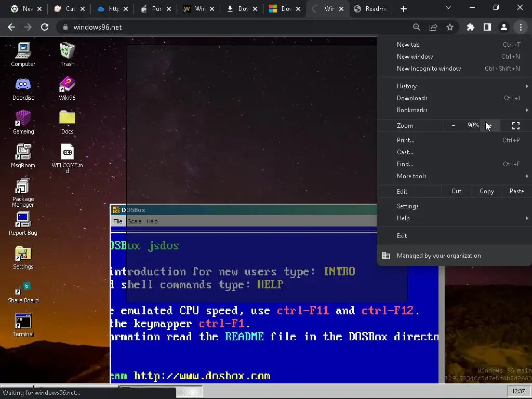Choose Cast... from the menu
Image resolution: width=532 pixels, height=399 pixels.
[455, 152]
